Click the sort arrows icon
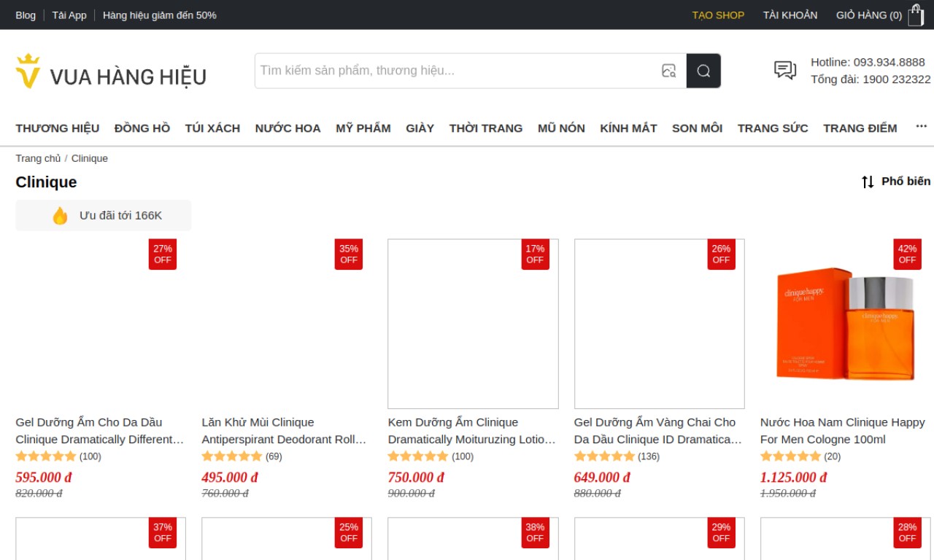The width and height of the screenshot is (934, 560). point(868,182)
